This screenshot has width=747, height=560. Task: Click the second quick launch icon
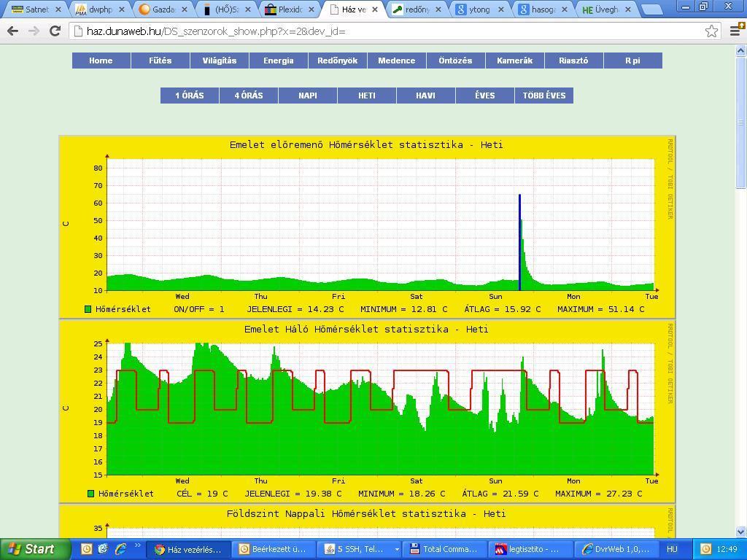click(103, 549)
